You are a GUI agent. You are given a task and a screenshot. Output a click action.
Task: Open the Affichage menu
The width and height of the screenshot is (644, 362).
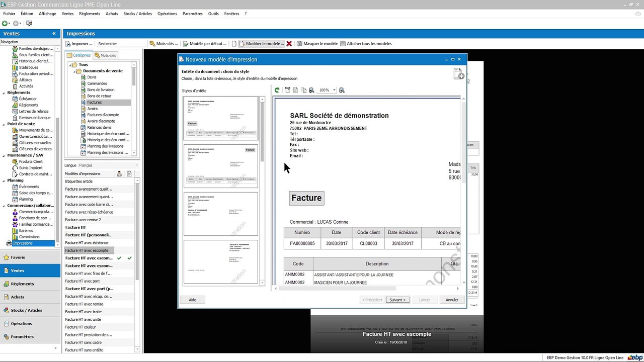[x=48, y=14]
